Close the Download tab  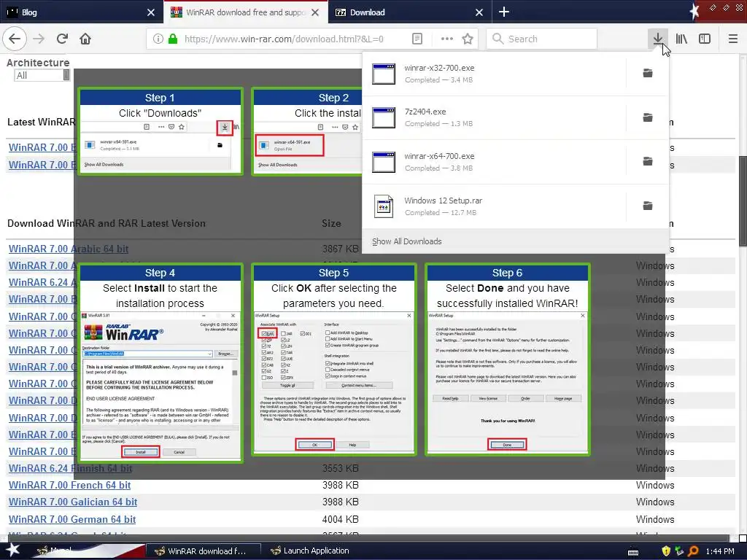[479, 12]
